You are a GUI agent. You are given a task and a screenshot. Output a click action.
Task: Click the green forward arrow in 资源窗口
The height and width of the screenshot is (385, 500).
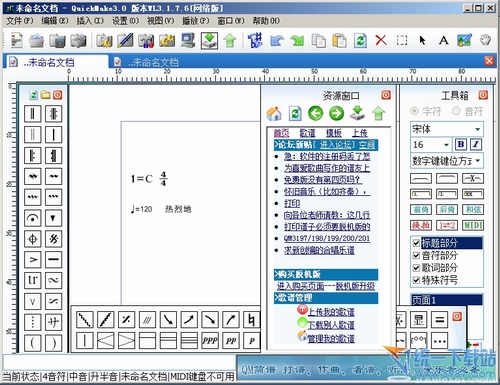pos(336,113)
